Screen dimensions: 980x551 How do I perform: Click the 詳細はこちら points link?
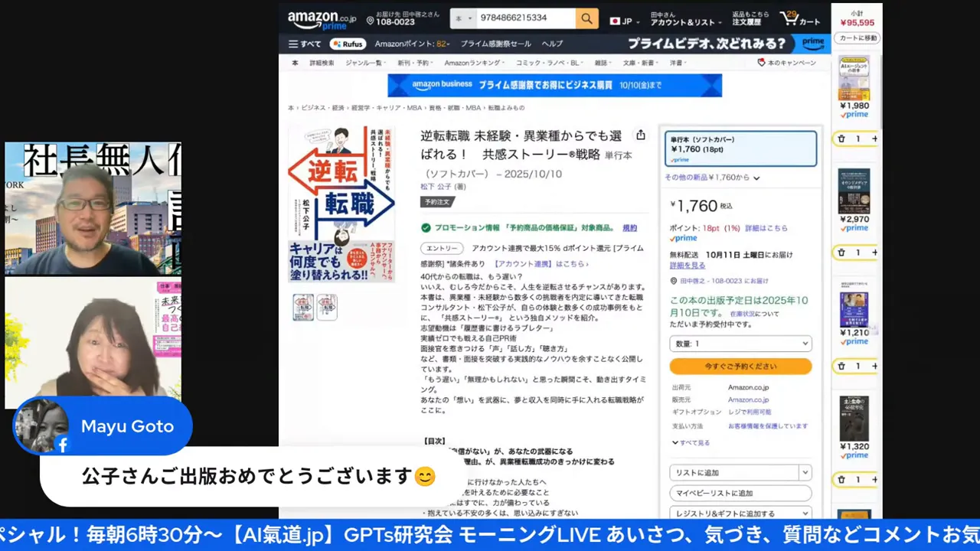766,228
